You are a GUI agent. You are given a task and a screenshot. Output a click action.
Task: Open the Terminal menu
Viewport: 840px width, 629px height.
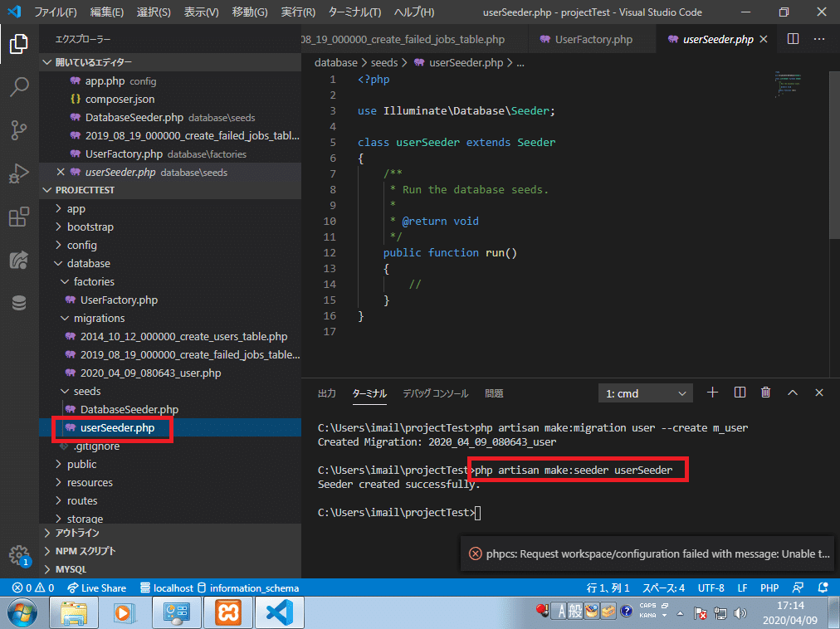click(x=354, y=12)
